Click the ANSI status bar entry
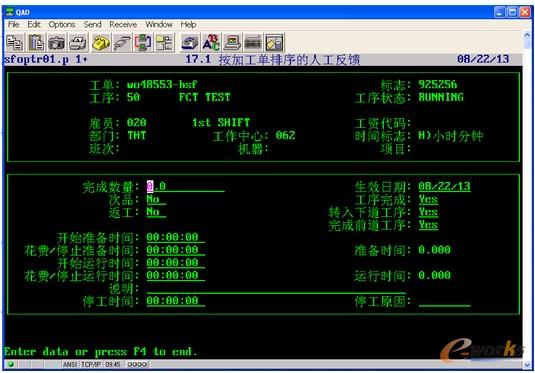This screenshot has height=373, width=535. coord(70,364)
